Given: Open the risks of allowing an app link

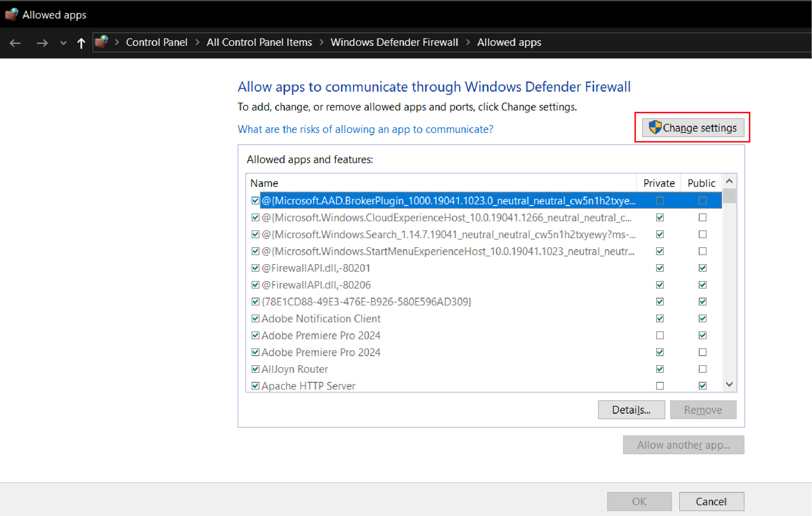Looking at the screenshot, I should (365, 129).
